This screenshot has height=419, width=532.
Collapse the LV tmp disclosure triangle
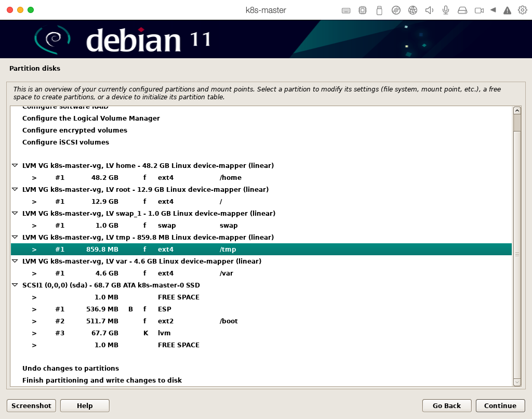pyautogui.click(x=15, y=237)
